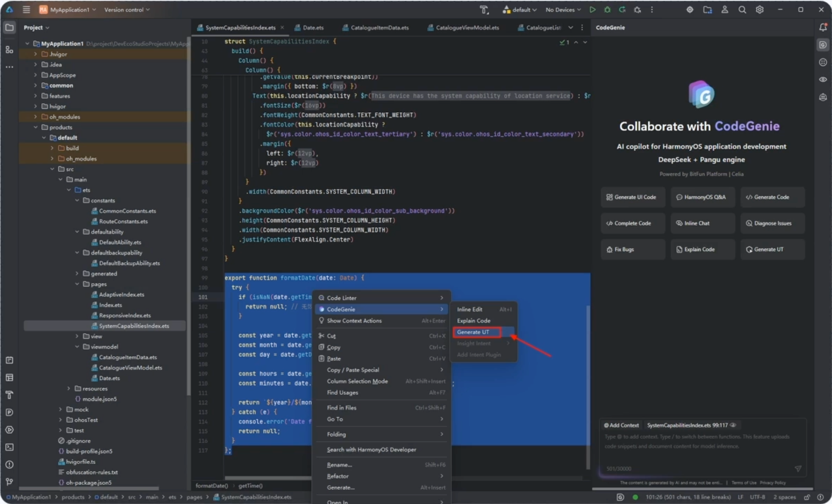Toggle the file read-only lock icon in the status bar
This screenshot has height=504, width=832.
click(x=807, y=497)
